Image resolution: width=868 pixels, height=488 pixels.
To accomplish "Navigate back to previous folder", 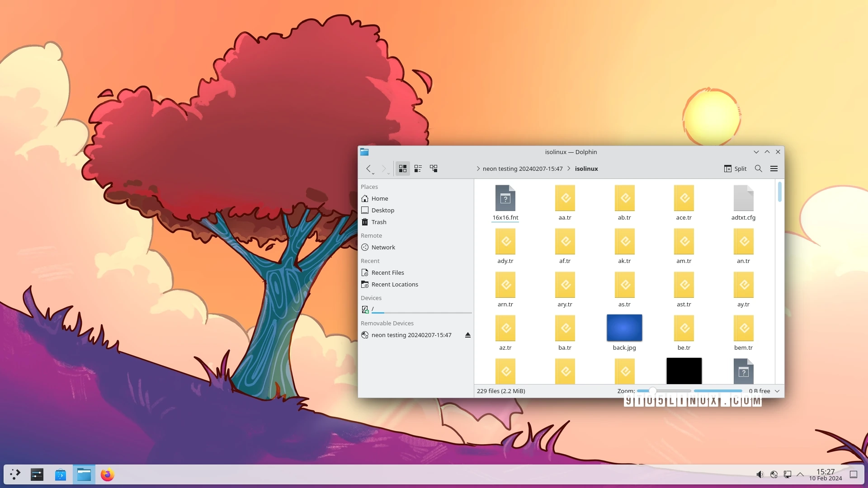I will click(368, 168).
